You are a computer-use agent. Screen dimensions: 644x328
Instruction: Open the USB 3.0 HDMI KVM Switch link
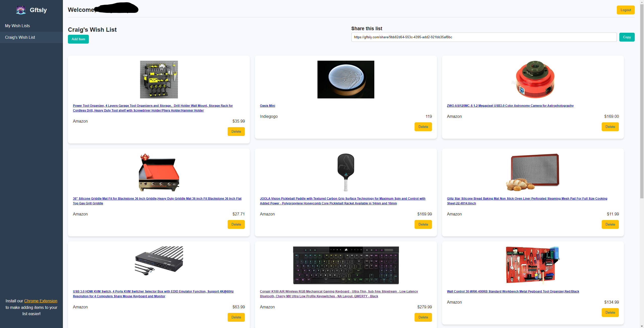click(153, 294)
